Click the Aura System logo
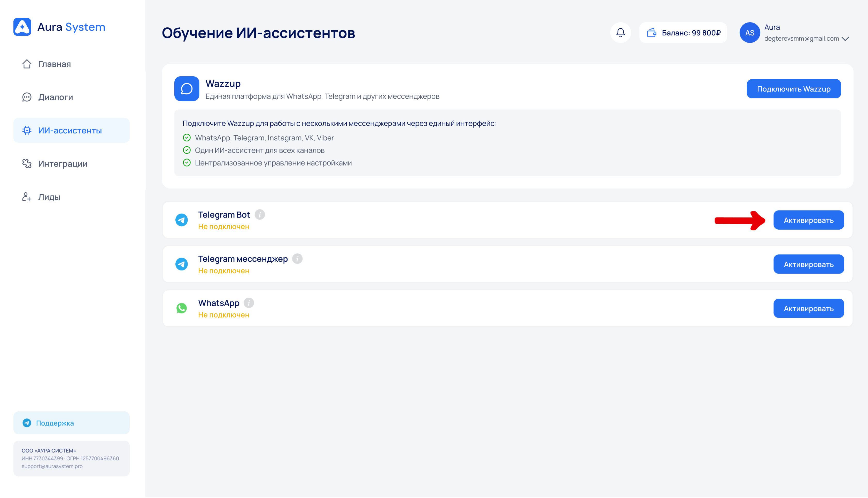The image size is (868, 498). [x=22, y=27]
